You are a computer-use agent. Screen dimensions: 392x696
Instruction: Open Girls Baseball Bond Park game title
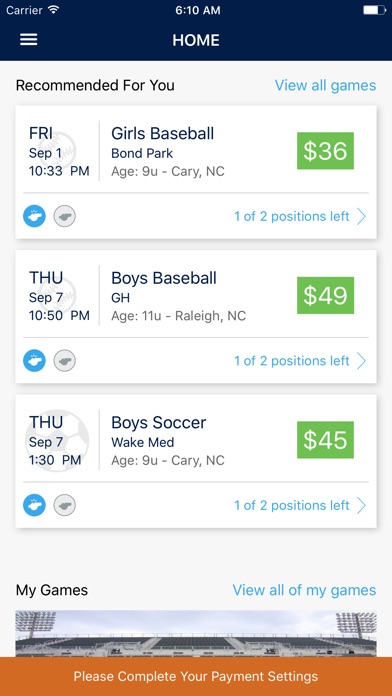pyautogui.click(x=162, y=134)
